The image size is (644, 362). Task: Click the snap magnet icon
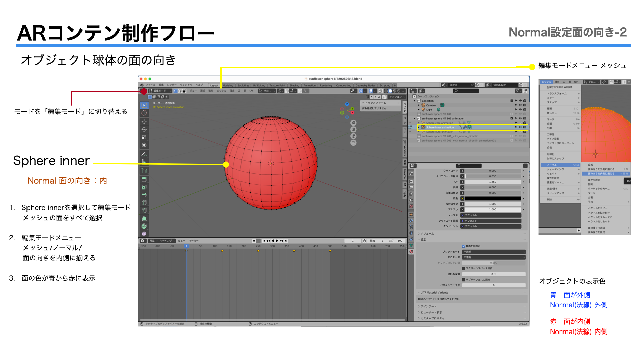[x=287, y=91]
